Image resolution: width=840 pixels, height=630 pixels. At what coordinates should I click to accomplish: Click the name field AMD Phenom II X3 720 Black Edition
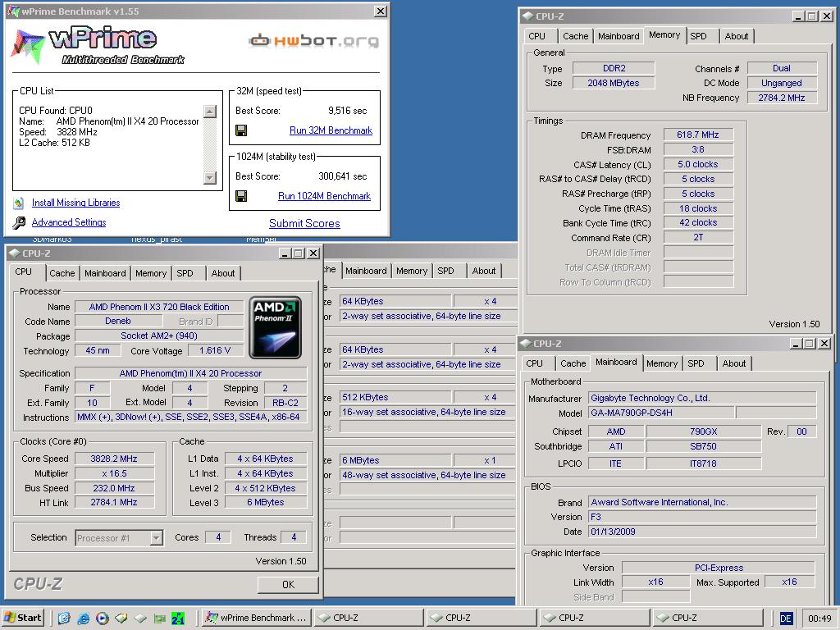tap(159, 307)
